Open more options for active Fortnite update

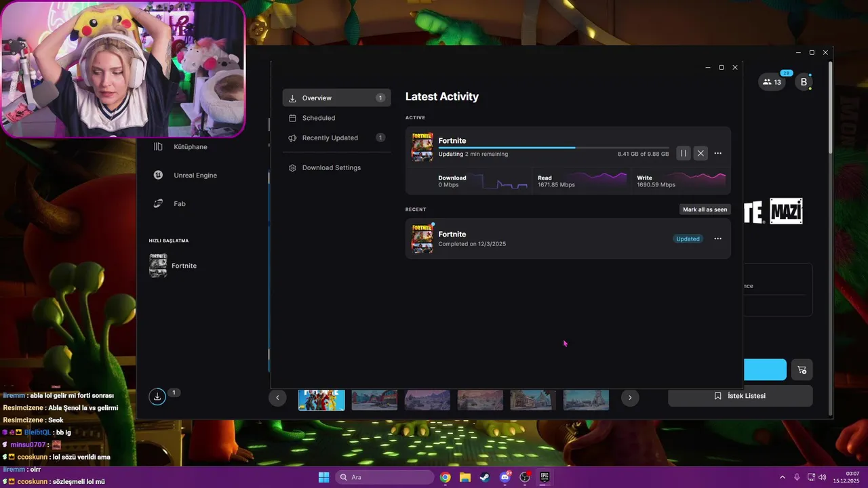click(x=717, y=153)
